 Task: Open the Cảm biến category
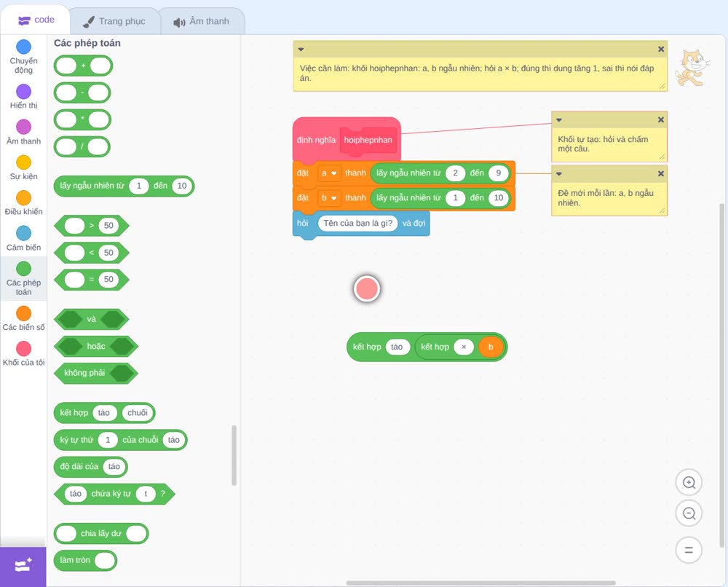tap(23, 239)
